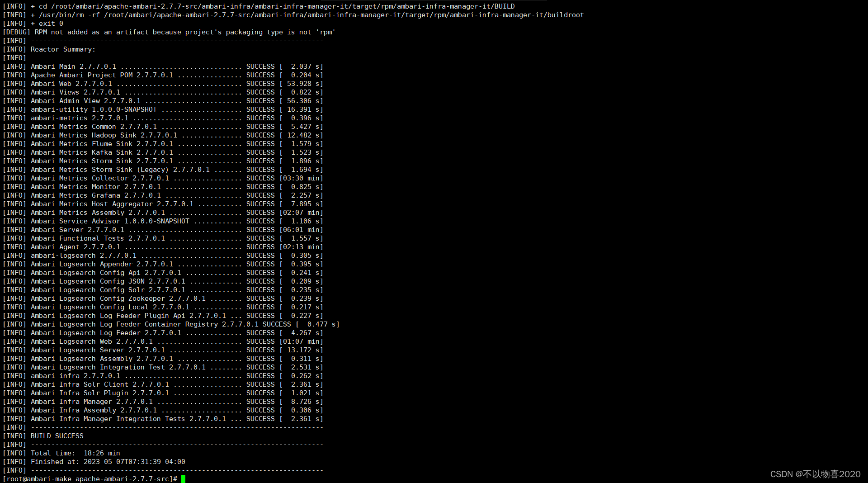
Task: Click 'Ambari Metrics Grafana' row
Action: (163, 195)
